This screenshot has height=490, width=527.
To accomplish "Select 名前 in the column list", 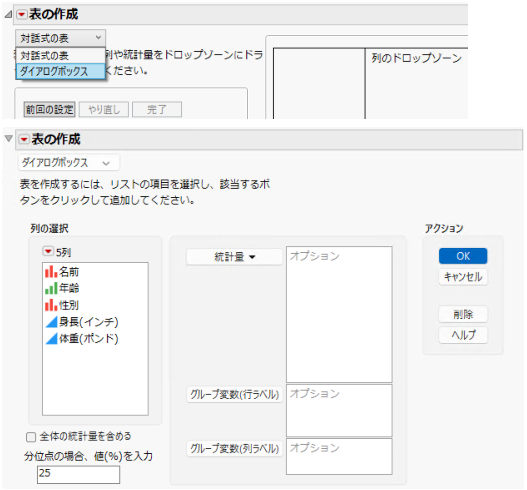I will coord(69,272).
